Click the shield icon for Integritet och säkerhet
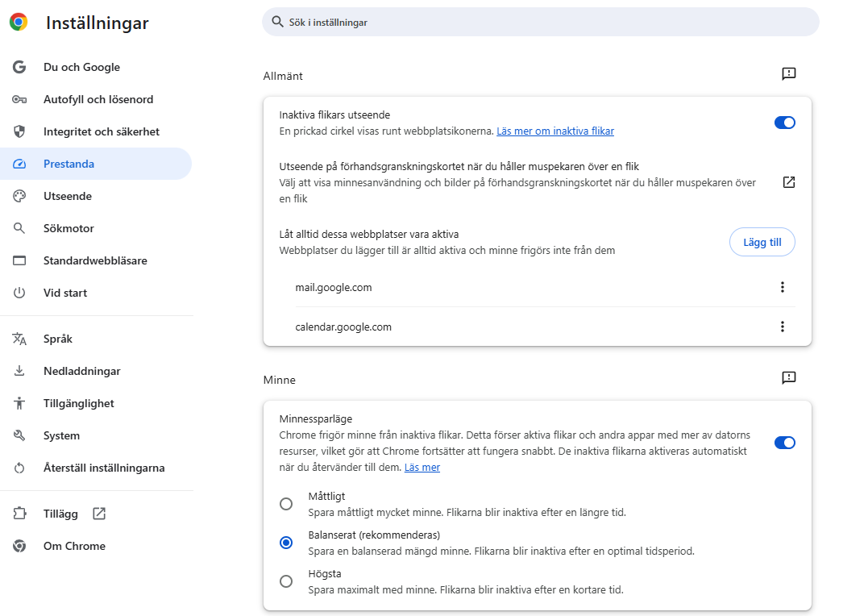 (x=19, y=131)
